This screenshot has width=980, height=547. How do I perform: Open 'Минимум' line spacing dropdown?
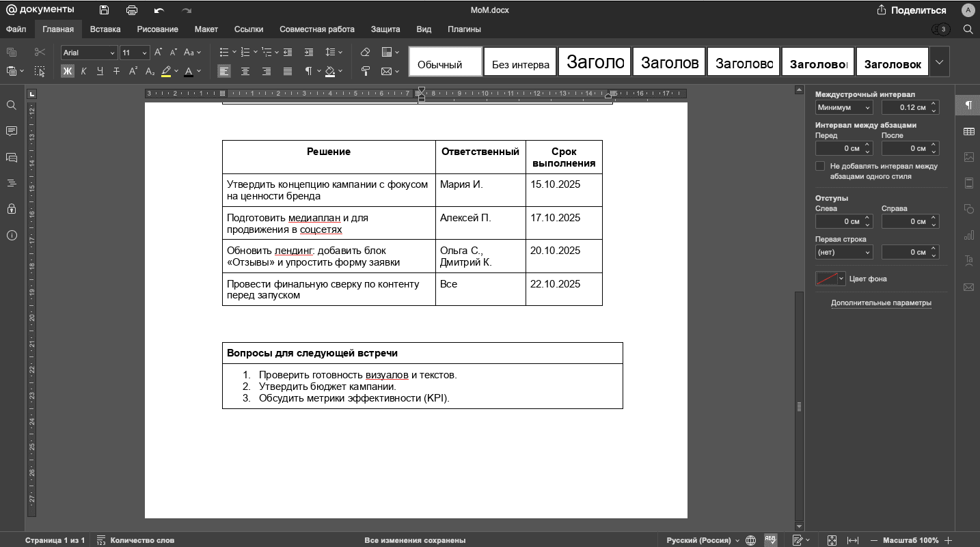(844, 107)
